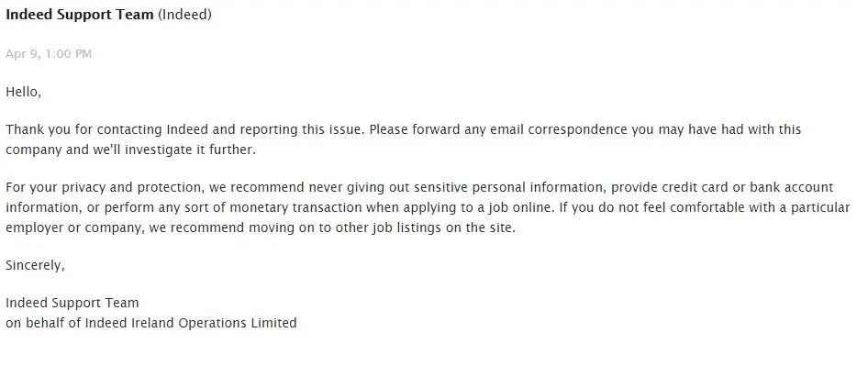Click the "Indeed Support Team" signature line
This screenshot has width=868, height=377.
72,303
